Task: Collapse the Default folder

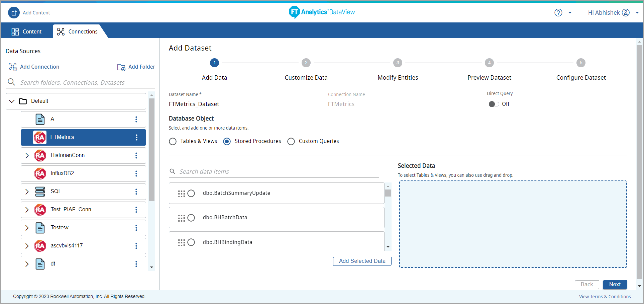Action: (12, 101)
